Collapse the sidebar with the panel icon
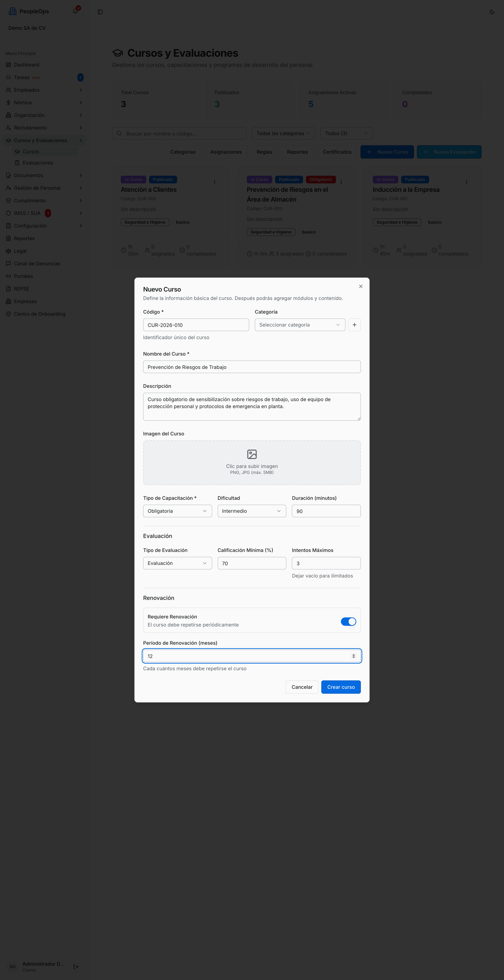The image size is (504, 980). 100,12
